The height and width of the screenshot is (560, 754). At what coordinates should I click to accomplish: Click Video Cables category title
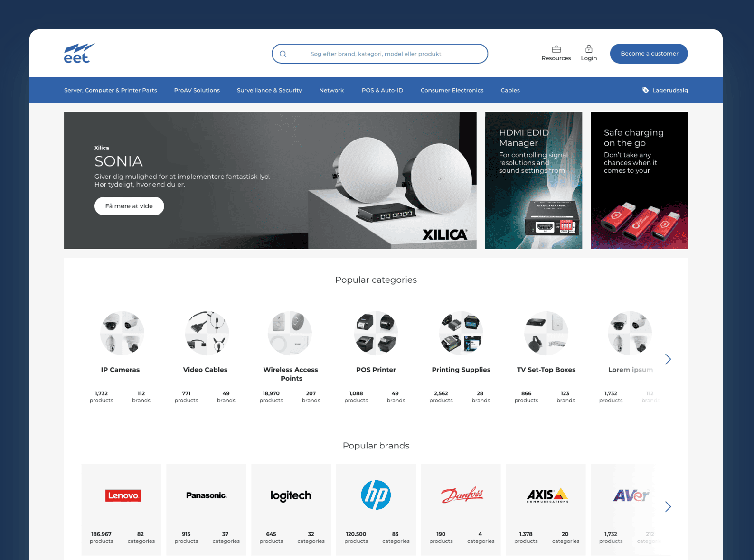click(205, 370)
